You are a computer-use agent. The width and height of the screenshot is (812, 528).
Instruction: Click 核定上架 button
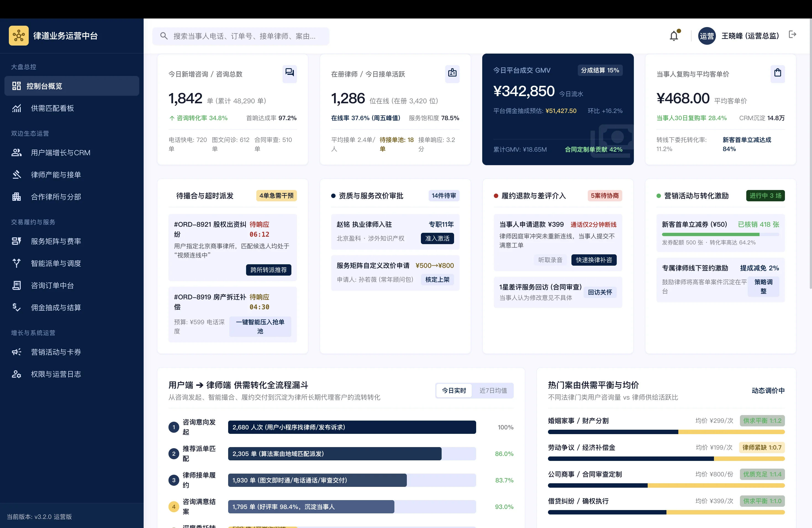pyautogui.click(x=437, y=279)
